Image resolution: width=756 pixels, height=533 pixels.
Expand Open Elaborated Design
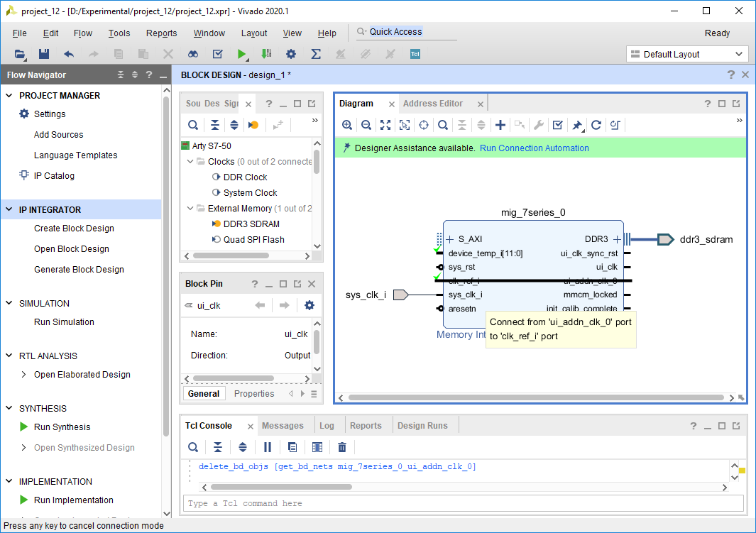coord(23,375)
